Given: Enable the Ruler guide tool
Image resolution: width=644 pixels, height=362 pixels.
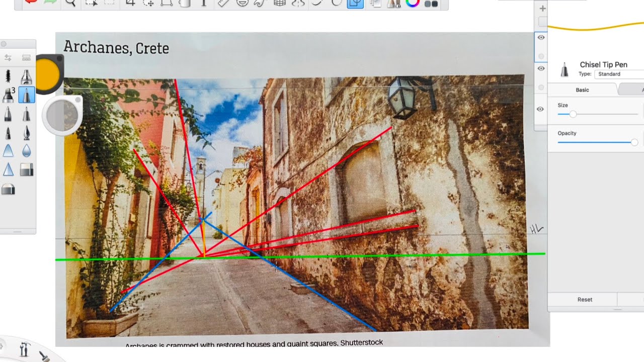Looking at the screenshot, I should [224, 3].
